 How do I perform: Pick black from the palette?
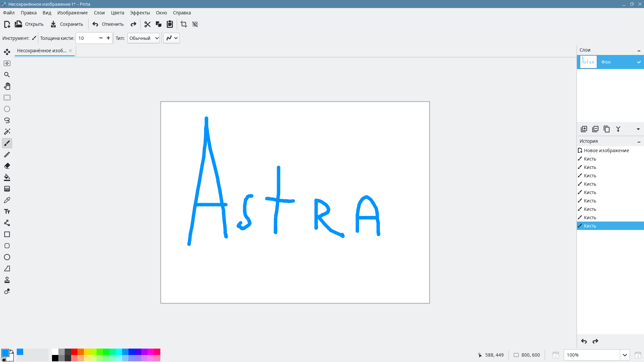point(55,358)
